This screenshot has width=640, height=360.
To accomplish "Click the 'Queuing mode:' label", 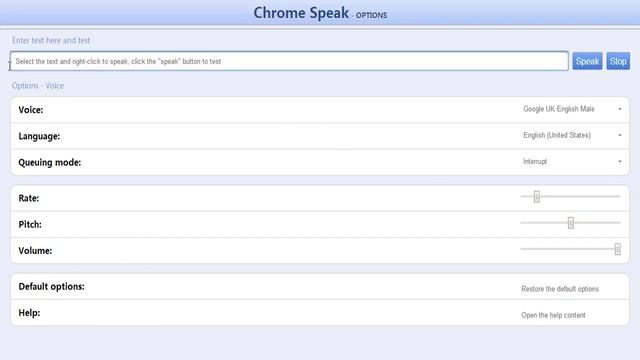I will [x=50, y=162].
